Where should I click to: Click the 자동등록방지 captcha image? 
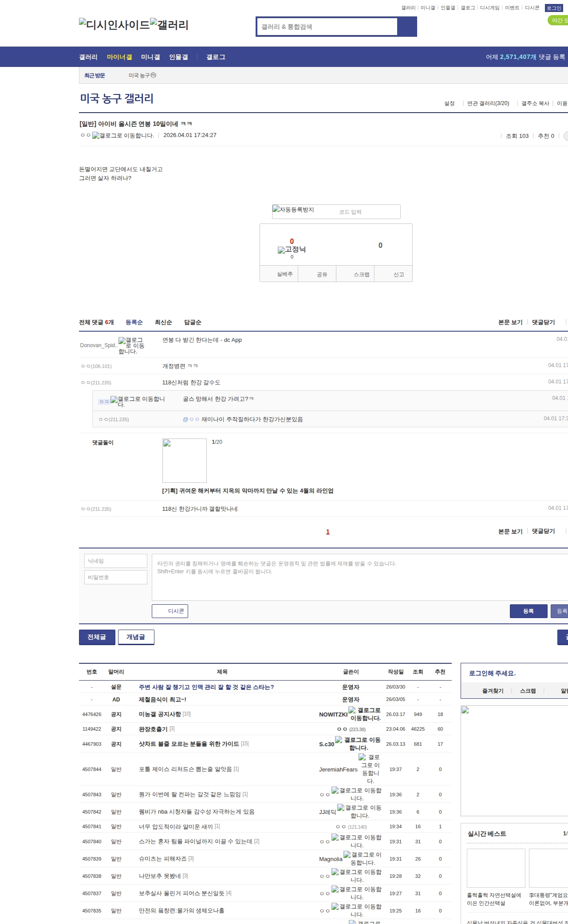294,210
